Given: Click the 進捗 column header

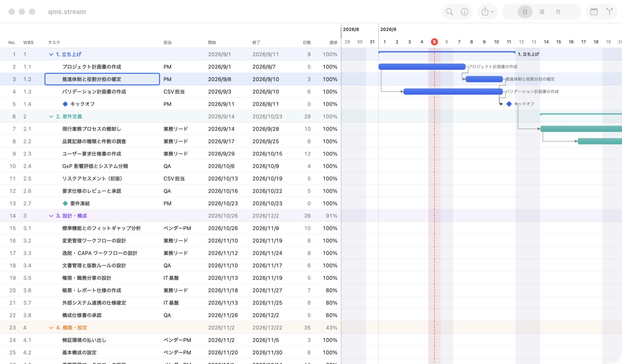Looking at the screenshot, I should (333, 42).
